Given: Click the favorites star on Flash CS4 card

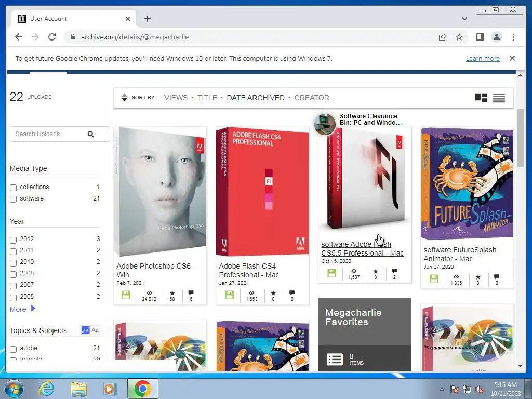Looking at the screenshot, I should 273,293.
